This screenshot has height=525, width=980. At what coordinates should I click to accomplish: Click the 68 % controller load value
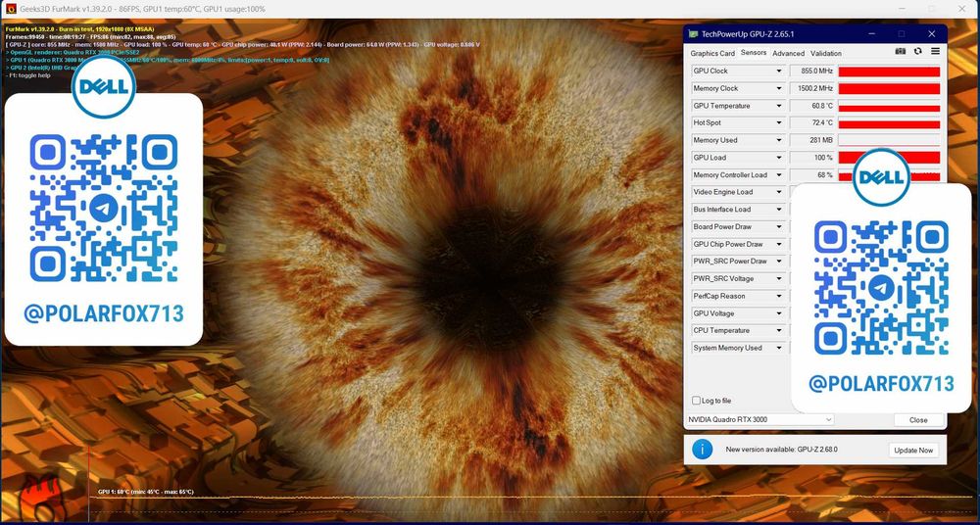click(x=811, y=175)
